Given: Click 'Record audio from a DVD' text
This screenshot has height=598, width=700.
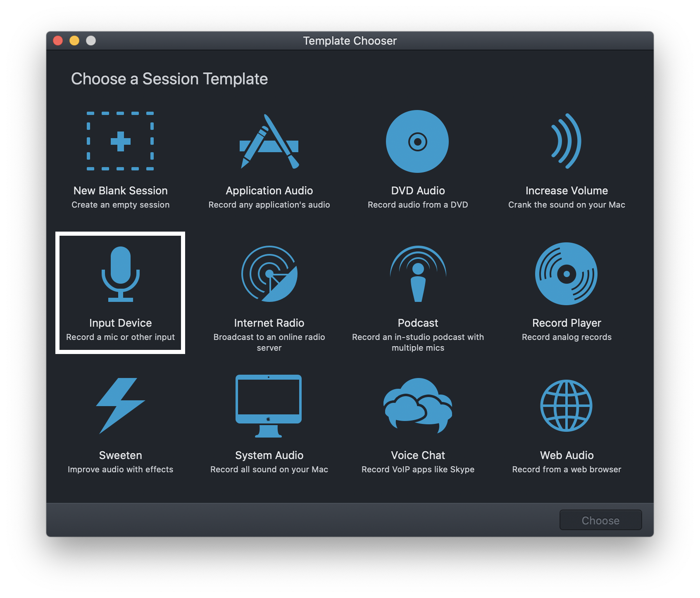Looking at the screenshot, I should point(418,205).
